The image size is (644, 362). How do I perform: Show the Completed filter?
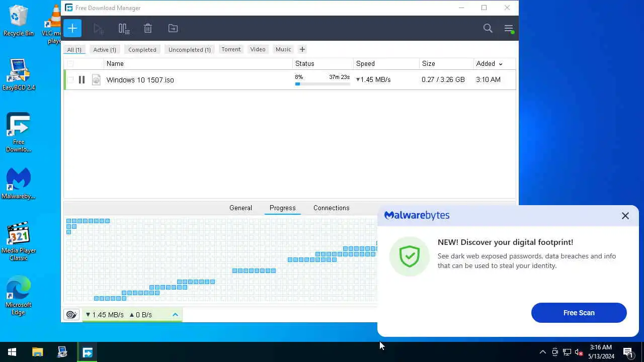[x=142, y=49]
